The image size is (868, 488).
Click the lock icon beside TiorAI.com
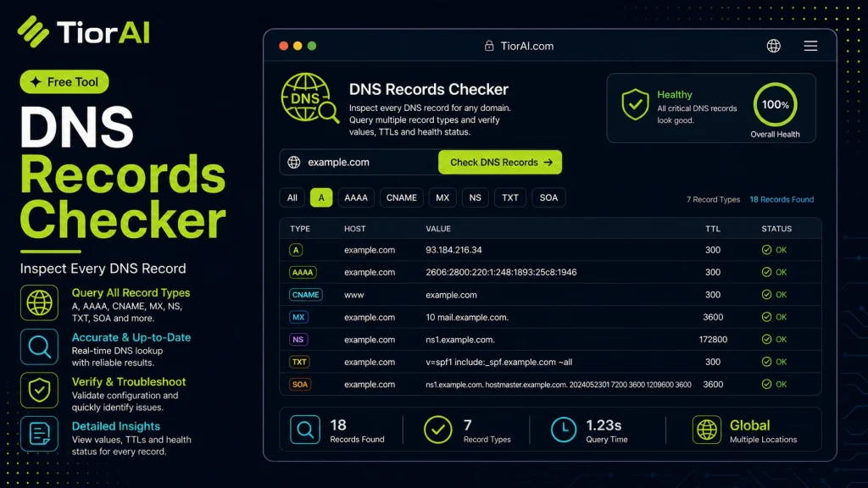(489, 46)
